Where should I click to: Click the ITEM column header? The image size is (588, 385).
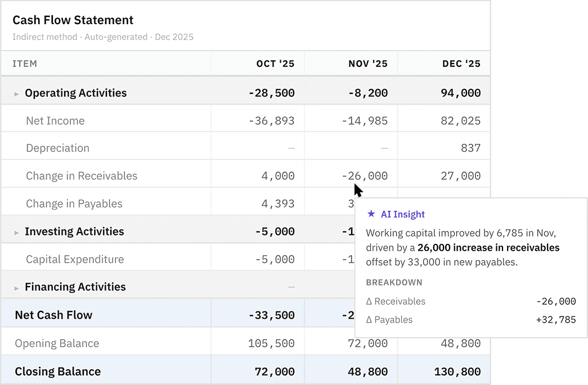click(25, 64)
